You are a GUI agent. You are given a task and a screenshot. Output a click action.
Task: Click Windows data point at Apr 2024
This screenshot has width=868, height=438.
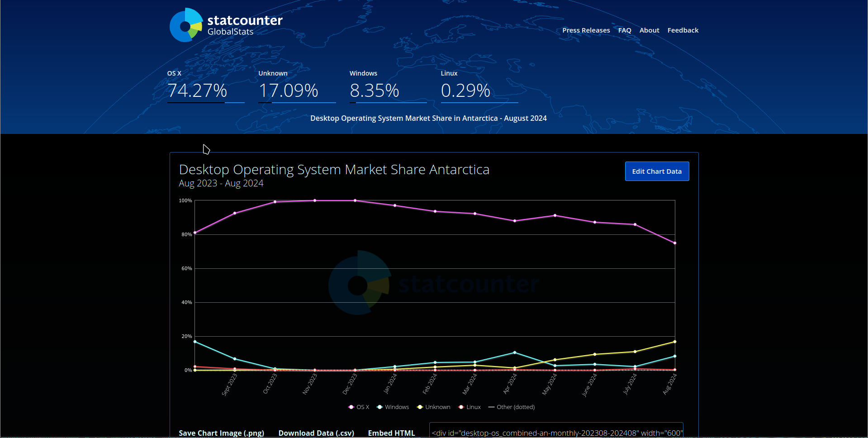(515, 352)
